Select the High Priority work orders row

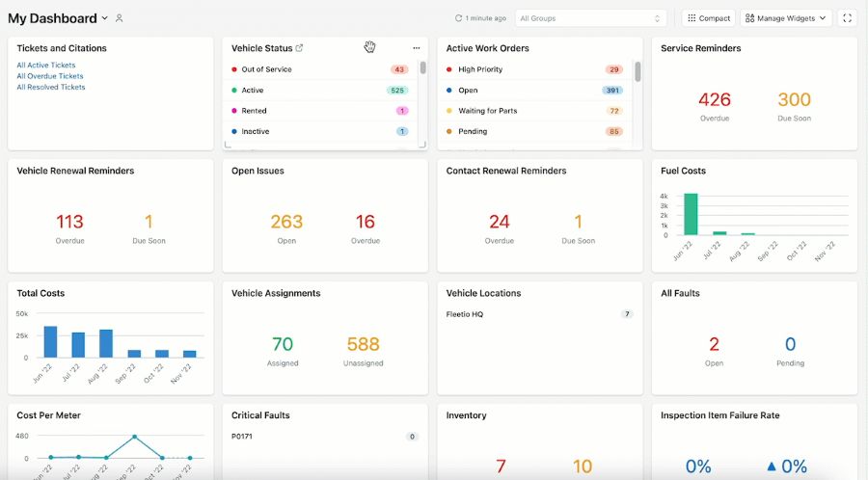534,69
